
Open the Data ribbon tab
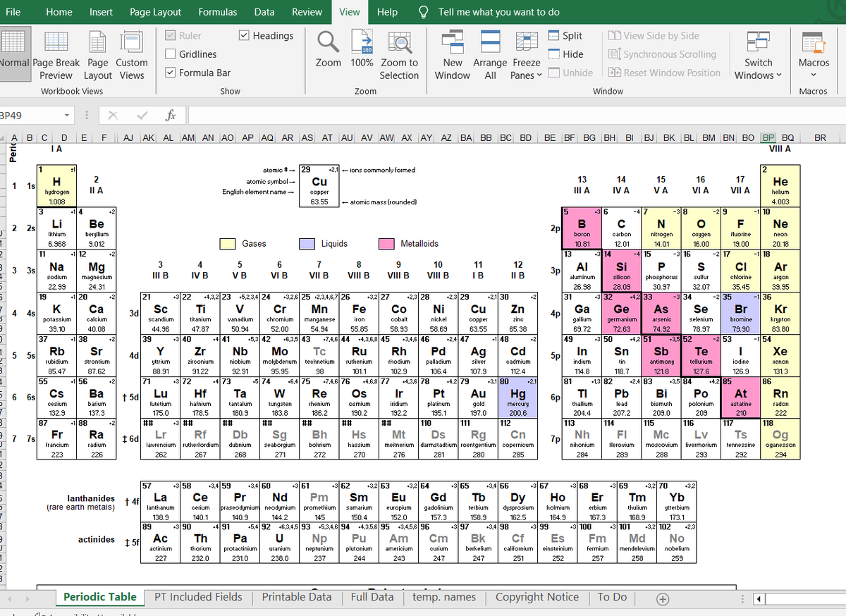264,12
